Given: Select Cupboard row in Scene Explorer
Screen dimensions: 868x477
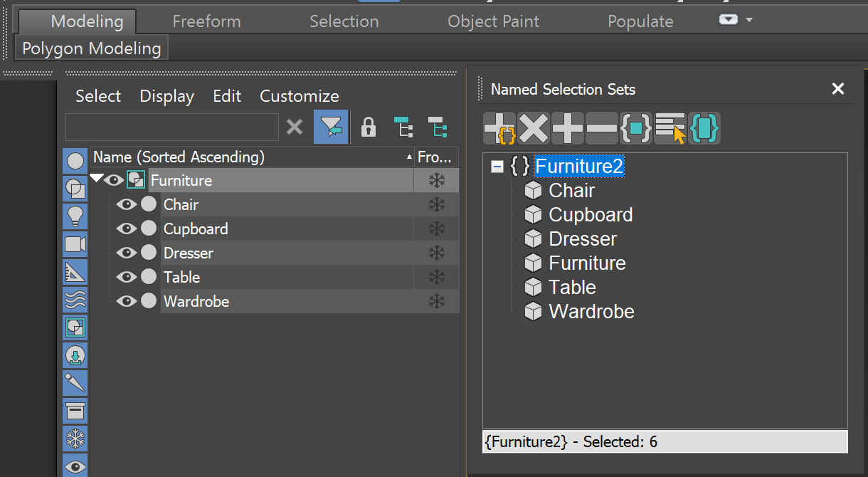Looking at the screenshot, I should click(287, 229).
